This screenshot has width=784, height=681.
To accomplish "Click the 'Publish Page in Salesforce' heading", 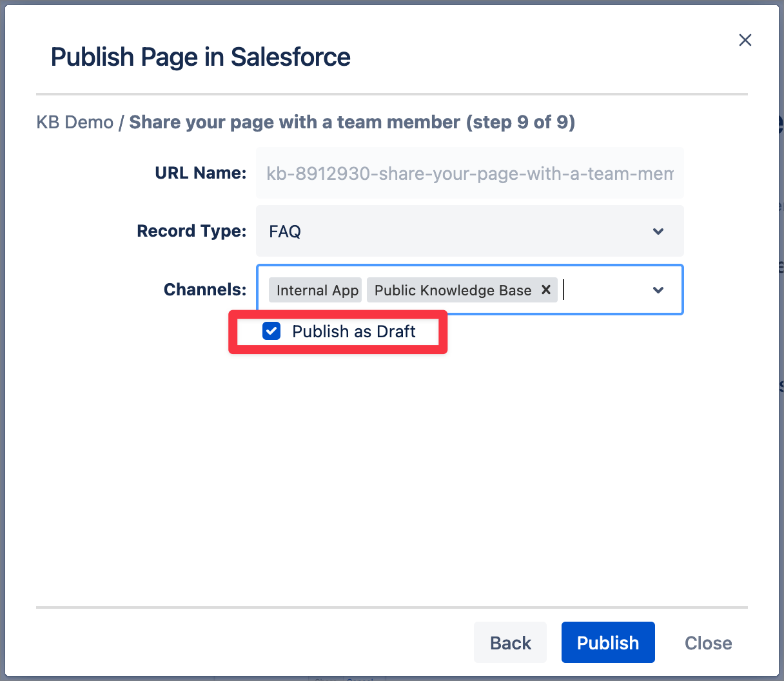I will pos(201,57).
